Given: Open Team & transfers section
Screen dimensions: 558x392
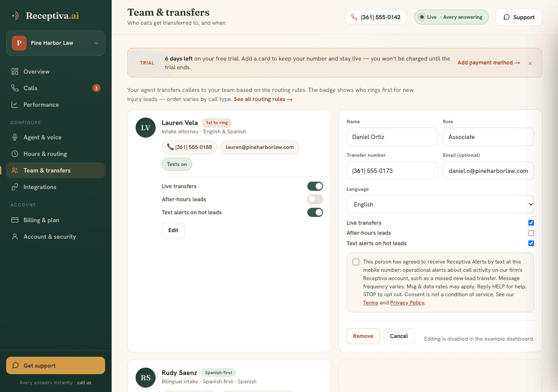Looking at the screenshot, I should click(x=55, y=170).
